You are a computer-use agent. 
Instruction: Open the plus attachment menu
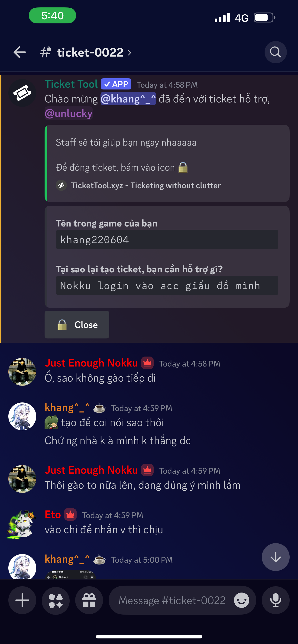(22, 600)
